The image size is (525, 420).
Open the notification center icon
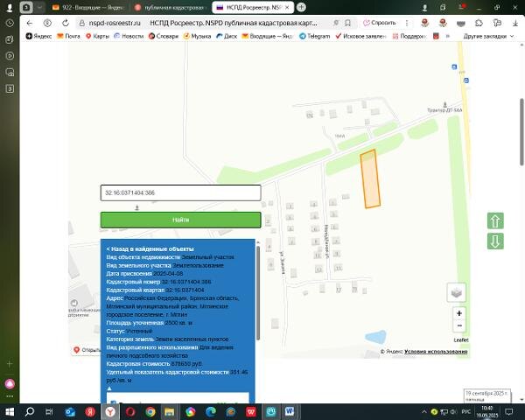pyautogui.click(x=509, y=411)
